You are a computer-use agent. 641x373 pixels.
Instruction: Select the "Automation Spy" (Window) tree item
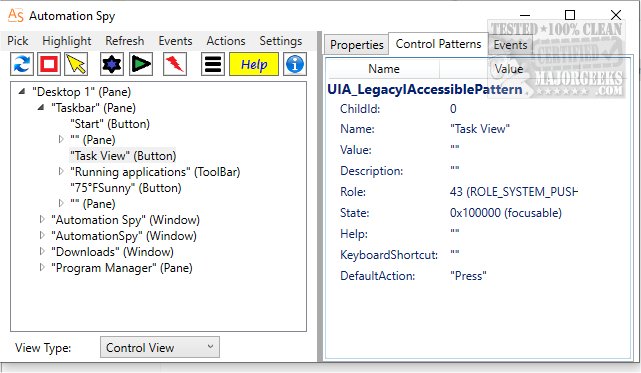[125, 220]
